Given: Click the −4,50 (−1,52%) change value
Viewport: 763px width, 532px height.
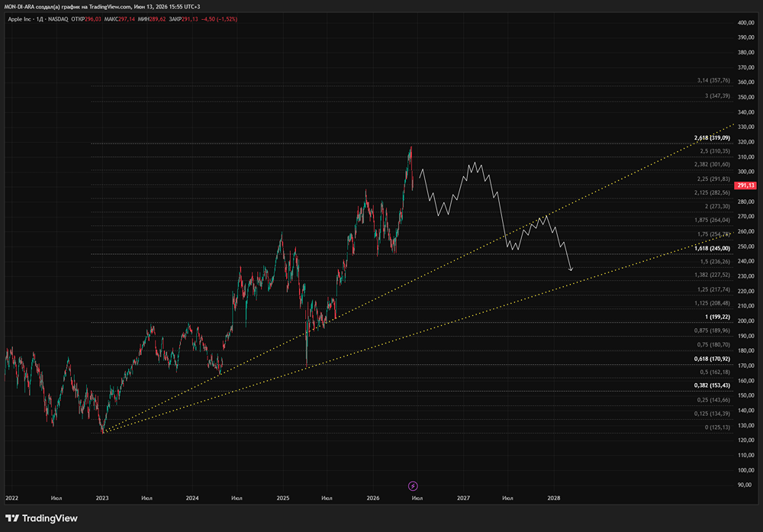Looking at the screenshot, I should (220, 19).
